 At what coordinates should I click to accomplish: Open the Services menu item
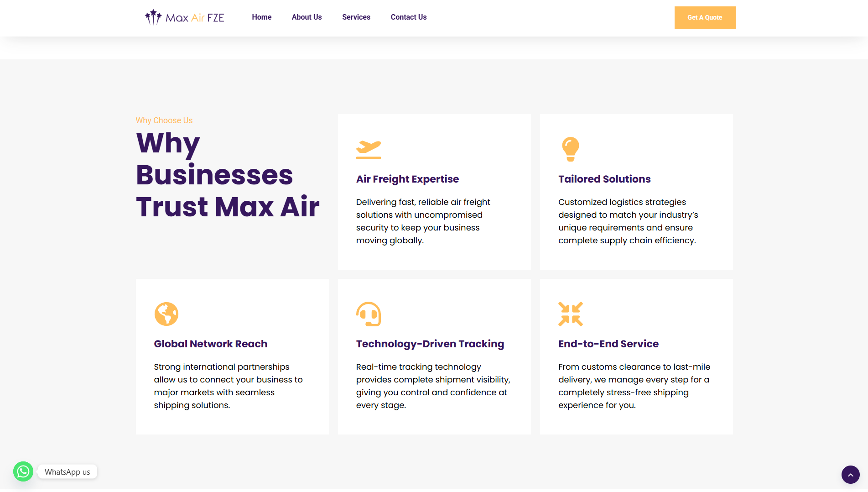(x=356, y=17)
